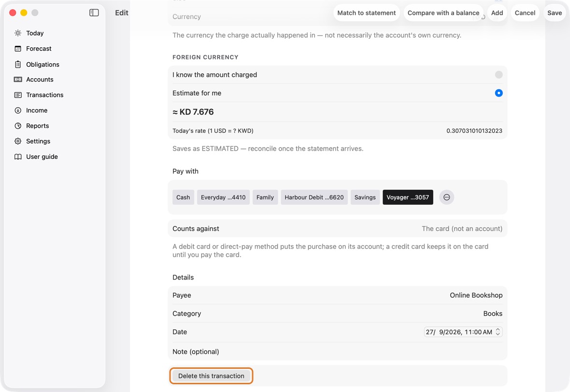Image resolution: width=570 pixels, height=392 pixels.
Task: Pick Savings as payment account
Action: pos(365,197)
